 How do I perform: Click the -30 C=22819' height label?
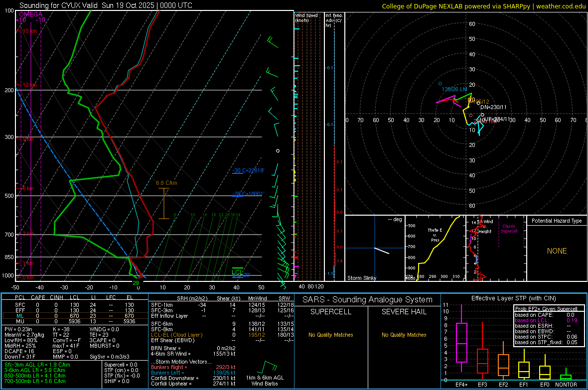[x=248, y=171]
